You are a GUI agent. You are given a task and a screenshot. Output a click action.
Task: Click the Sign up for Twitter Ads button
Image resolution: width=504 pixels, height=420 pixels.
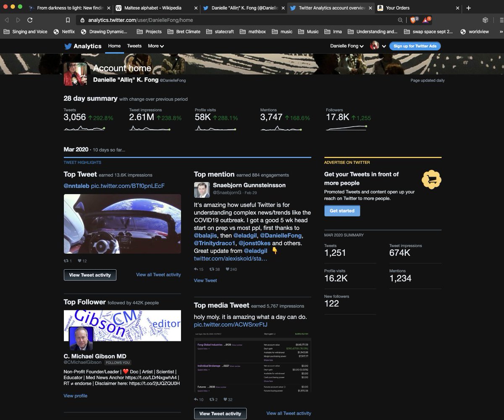click(415, 46)
